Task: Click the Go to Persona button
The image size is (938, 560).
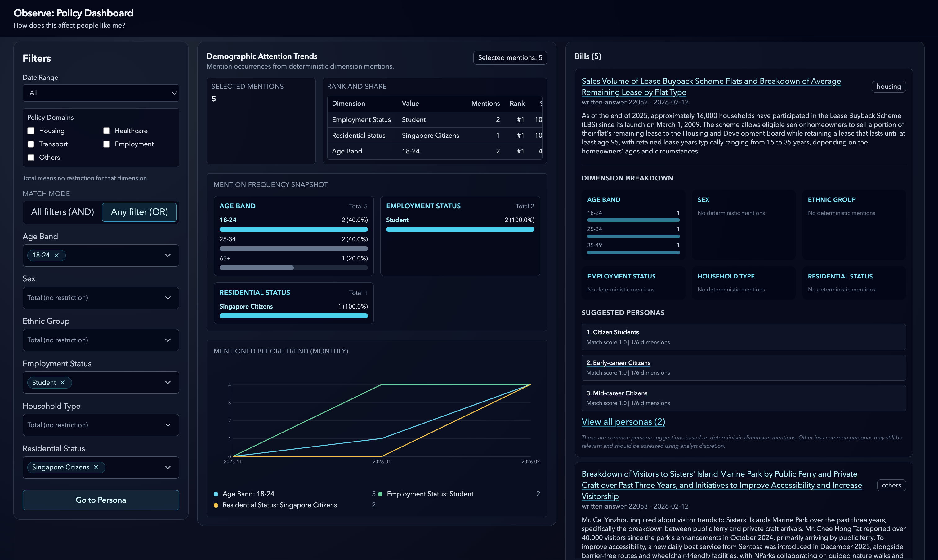Action: 101,500
